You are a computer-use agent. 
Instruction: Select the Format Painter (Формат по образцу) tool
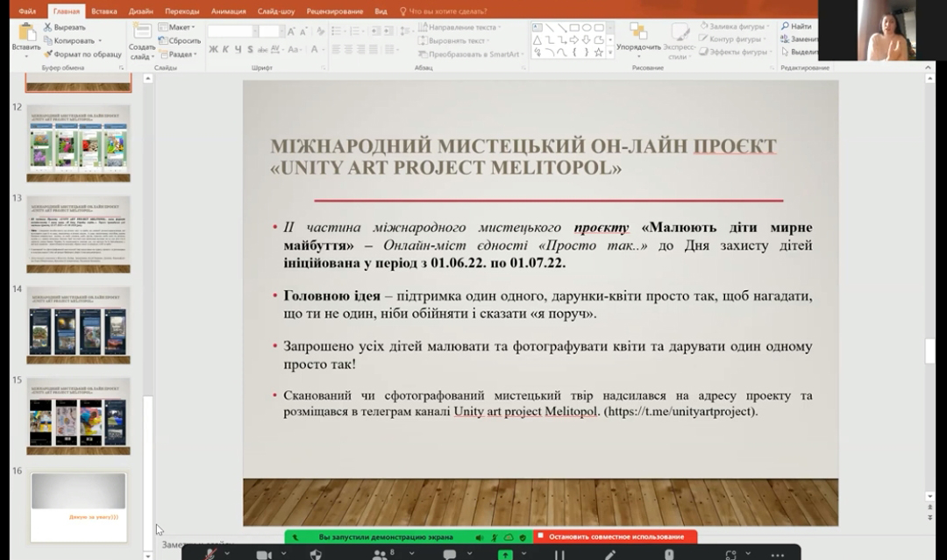(47, 53)
